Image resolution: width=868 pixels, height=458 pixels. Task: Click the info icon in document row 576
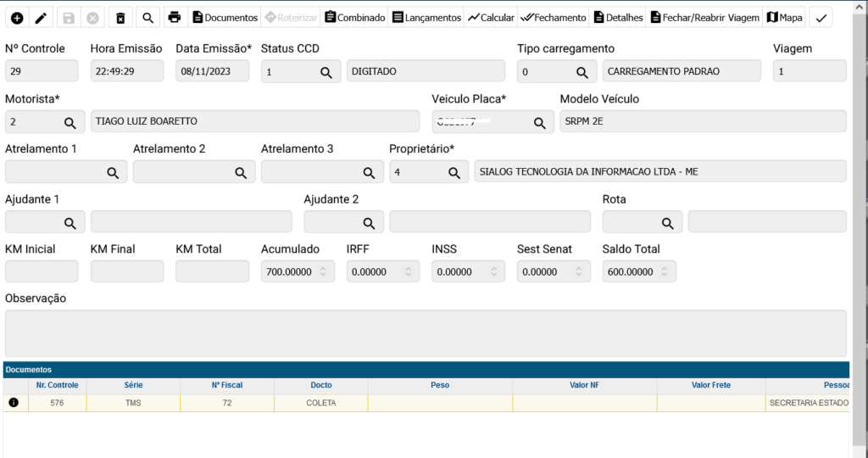[x=14, y=403]
